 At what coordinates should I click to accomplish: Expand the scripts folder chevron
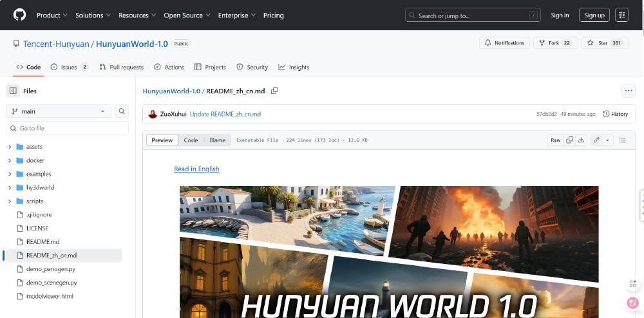[x=10, y=201]
